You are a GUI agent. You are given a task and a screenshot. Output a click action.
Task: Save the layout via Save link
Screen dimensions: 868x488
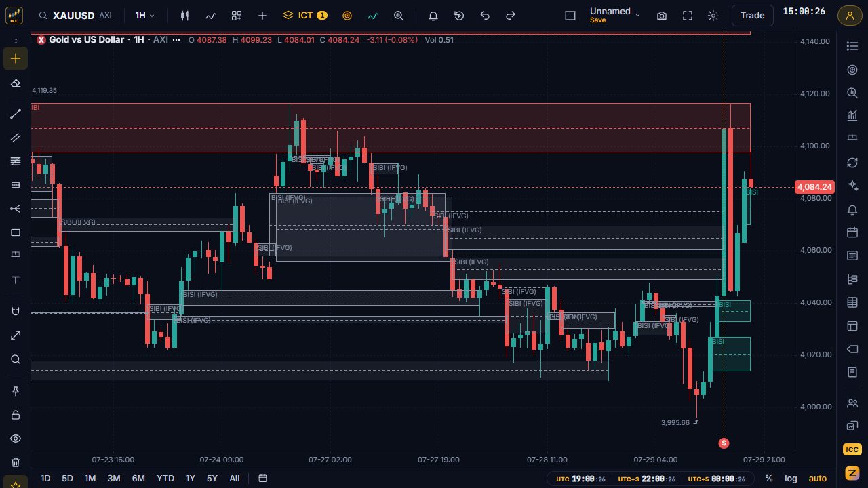pyautogui.click(x=597, y=20)
